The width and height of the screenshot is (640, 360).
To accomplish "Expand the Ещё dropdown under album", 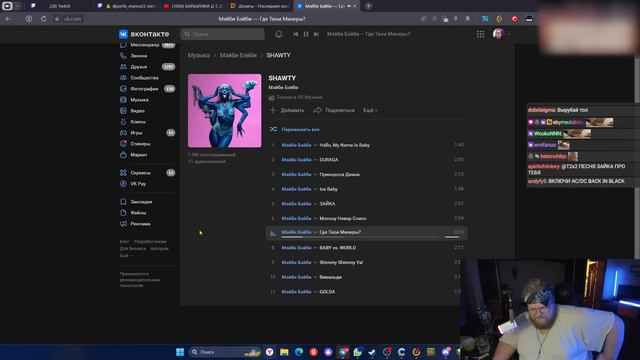I will coord(370,110).
